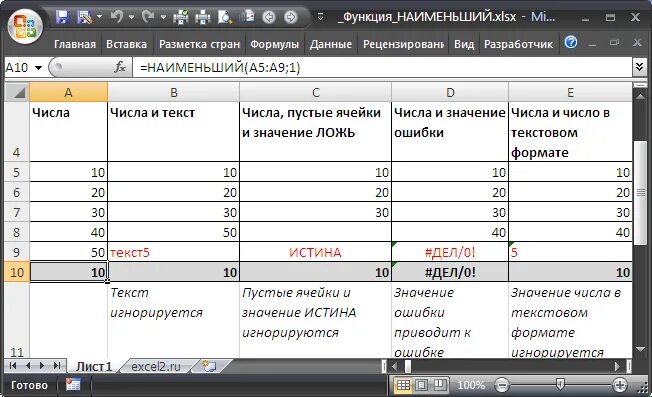652x397 pixels.
Task: Open Customize Quick Access Toolbar dropdown
Action: pos(320,17)
